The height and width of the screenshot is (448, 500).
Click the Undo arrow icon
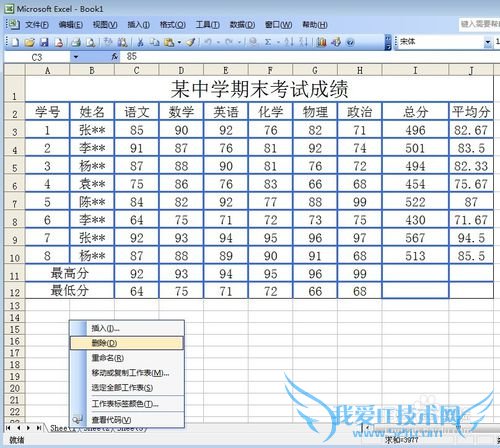point(208,42)
